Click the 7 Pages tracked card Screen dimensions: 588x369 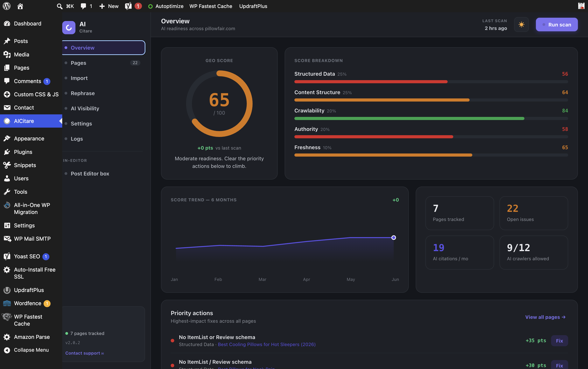tap(459, 213)
